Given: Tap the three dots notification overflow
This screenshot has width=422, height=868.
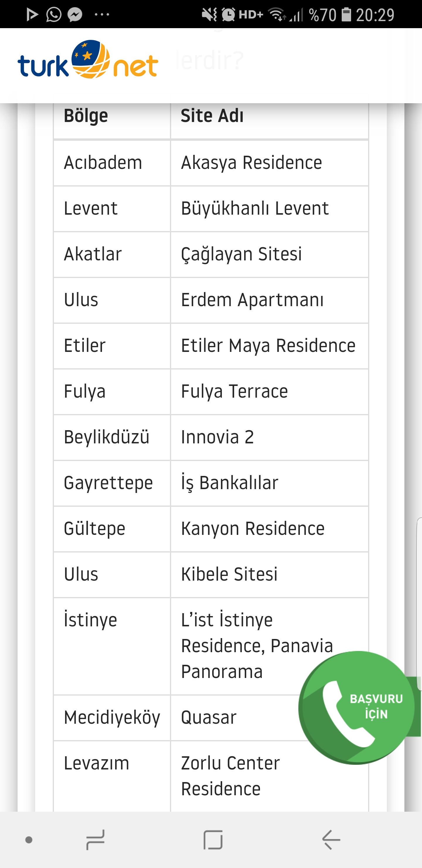Looking at the screenshot, I should (102, 14).
